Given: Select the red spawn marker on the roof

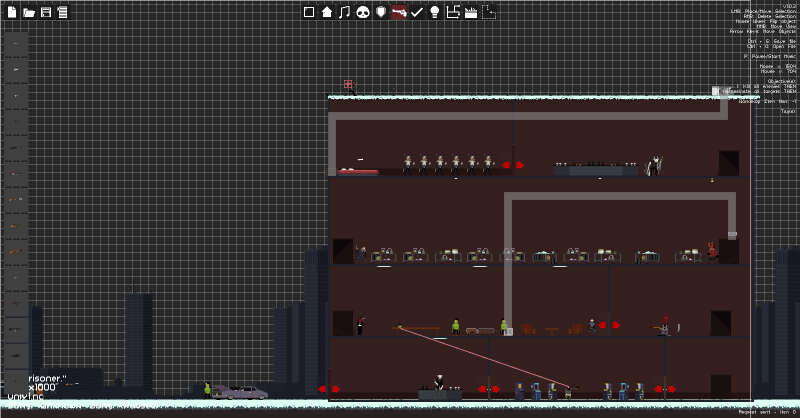Looking at the screenshot, I should point(348,84).
